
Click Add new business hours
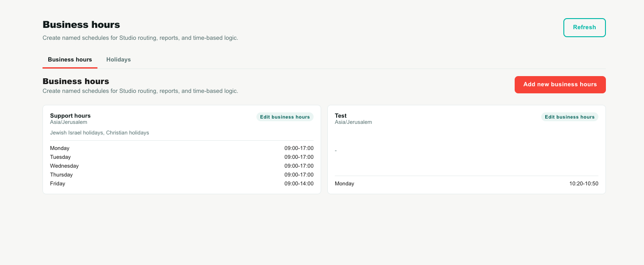point(560,84)
